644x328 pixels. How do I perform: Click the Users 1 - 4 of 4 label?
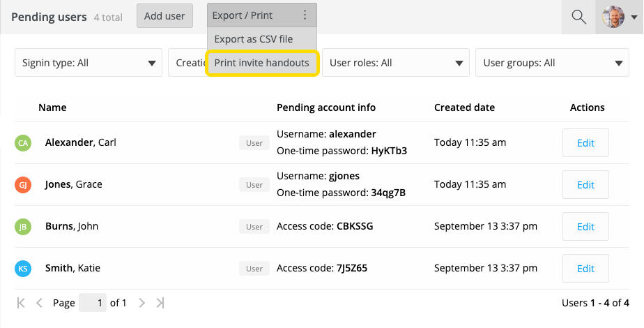595,303
